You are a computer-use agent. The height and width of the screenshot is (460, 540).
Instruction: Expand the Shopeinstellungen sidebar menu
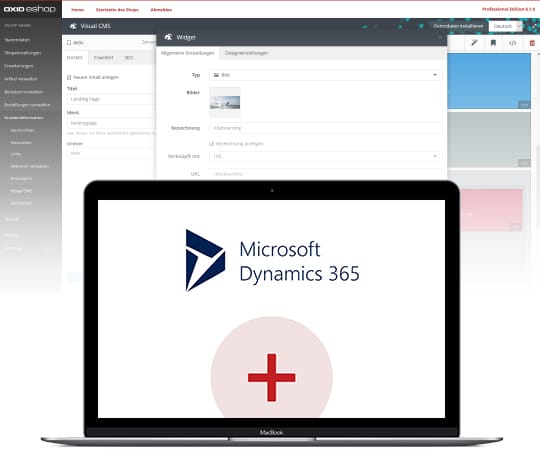click(x=23, y=53)
